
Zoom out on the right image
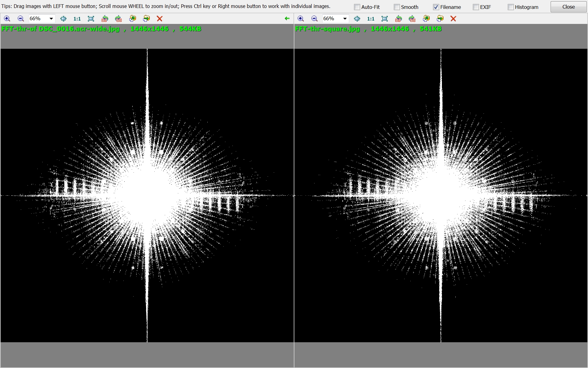click(314, 19)
